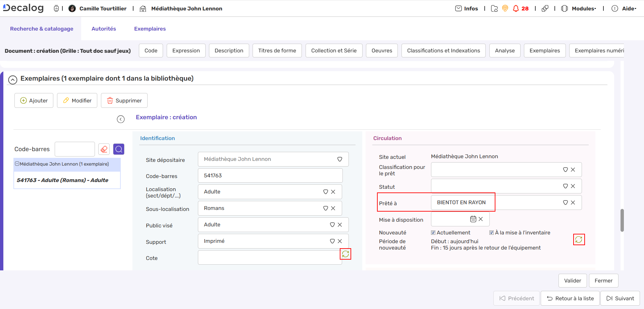Click the eraser icon beside Code-barres
This screenshot has height=309, width=644.
(x=104, y=149)
